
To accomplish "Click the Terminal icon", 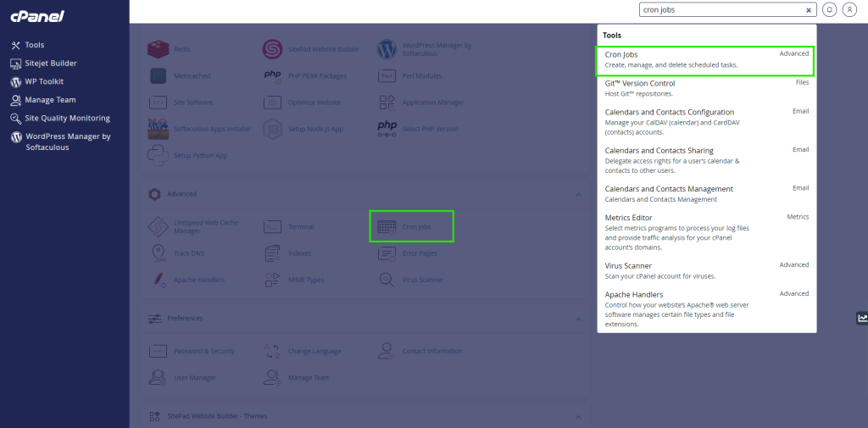I will (272, 227).
